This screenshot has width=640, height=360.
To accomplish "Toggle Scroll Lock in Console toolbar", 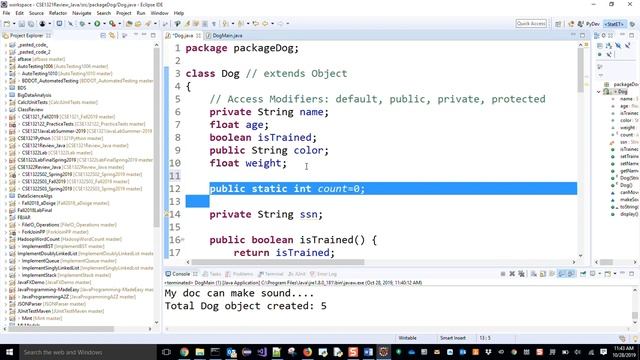I will (x=543, y=274).
